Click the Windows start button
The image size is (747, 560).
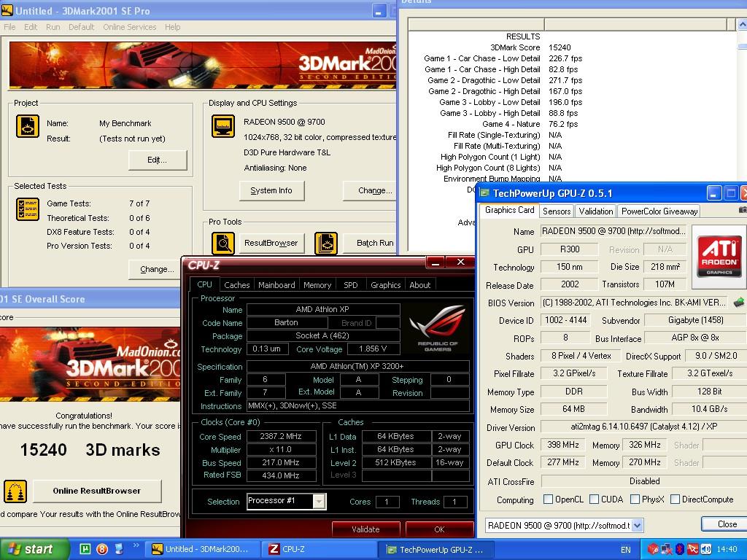click(x=34, y=549)
